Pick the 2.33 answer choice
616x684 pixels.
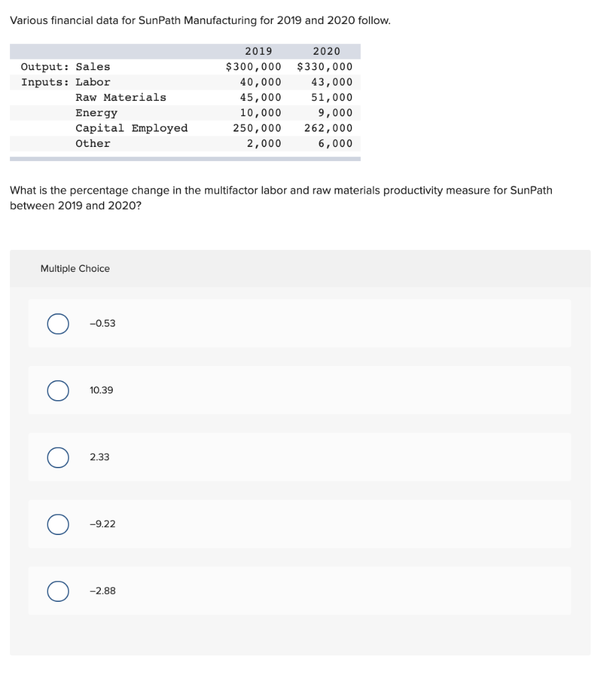[57, 457]
